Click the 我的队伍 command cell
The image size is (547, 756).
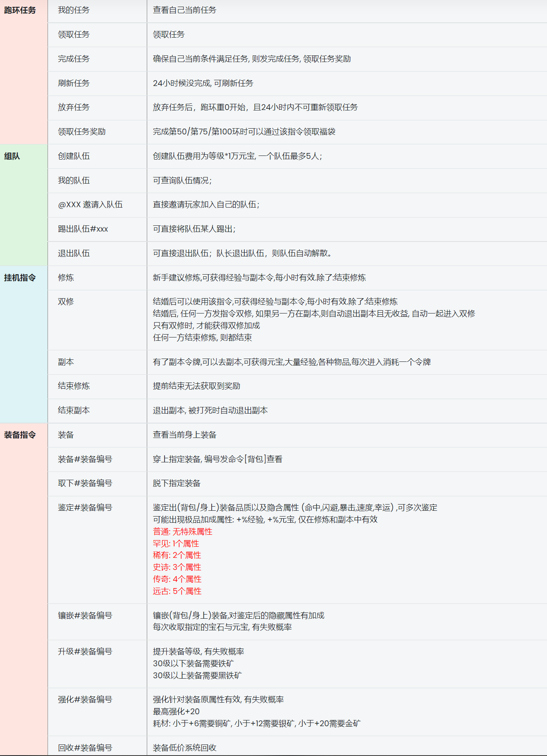pyautogui.click(x=97, y=181)
